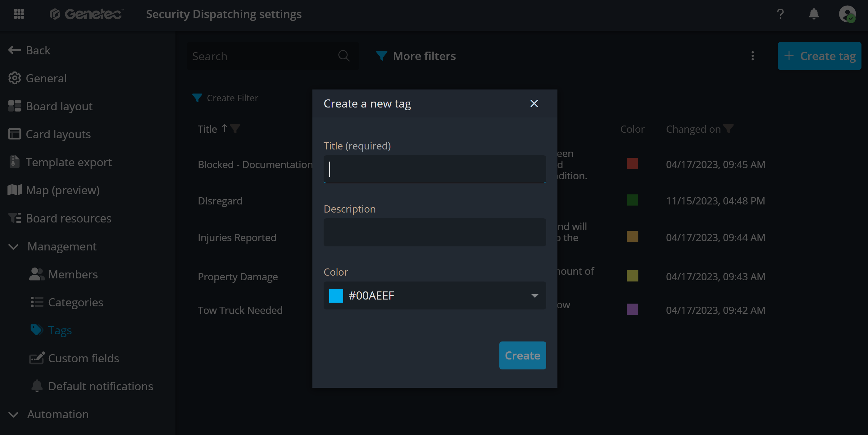The height and width of the screenshot is (435, 868).
Task: Close the Create a new tag dialog
Action: point(534,103)
